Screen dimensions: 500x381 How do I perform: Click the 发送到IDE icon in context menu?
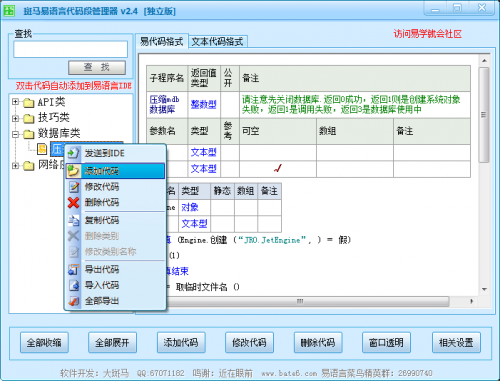[x=73, y=153]
